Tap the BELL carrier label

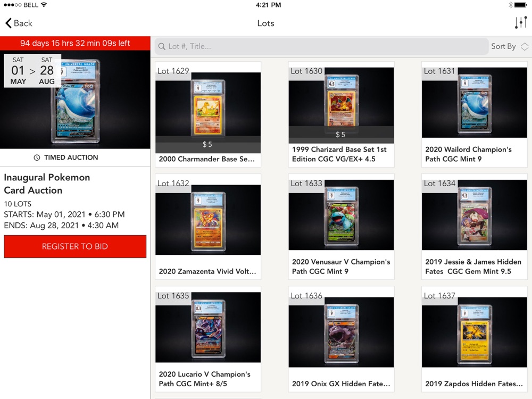click(x=31, y=5)
